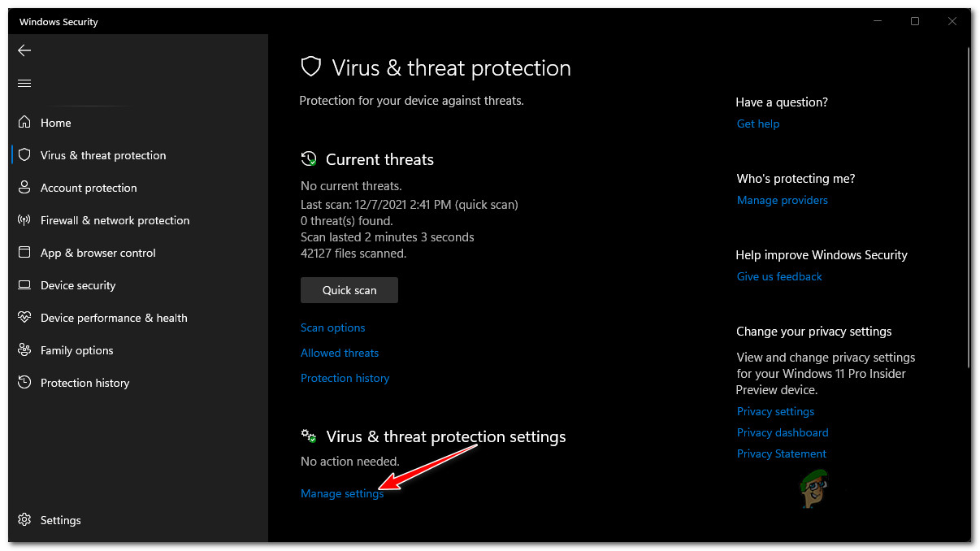Click the App & browser control window icon

[x=24, y=253]
